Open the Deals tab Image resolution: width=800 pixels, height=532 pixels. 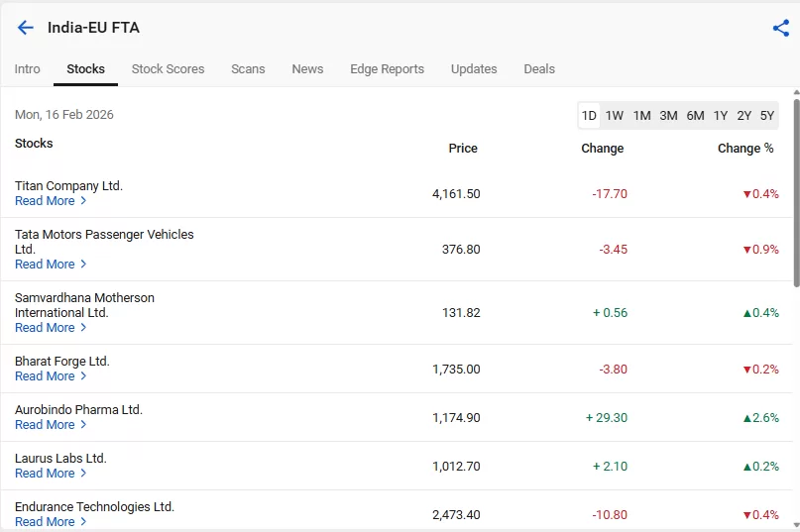tap(539, 69)
